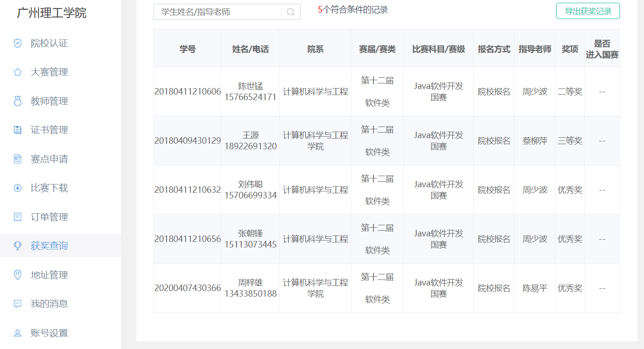Click the receipt icon beside 订单管理
The image size is (644, 349).
click(18, 217)
